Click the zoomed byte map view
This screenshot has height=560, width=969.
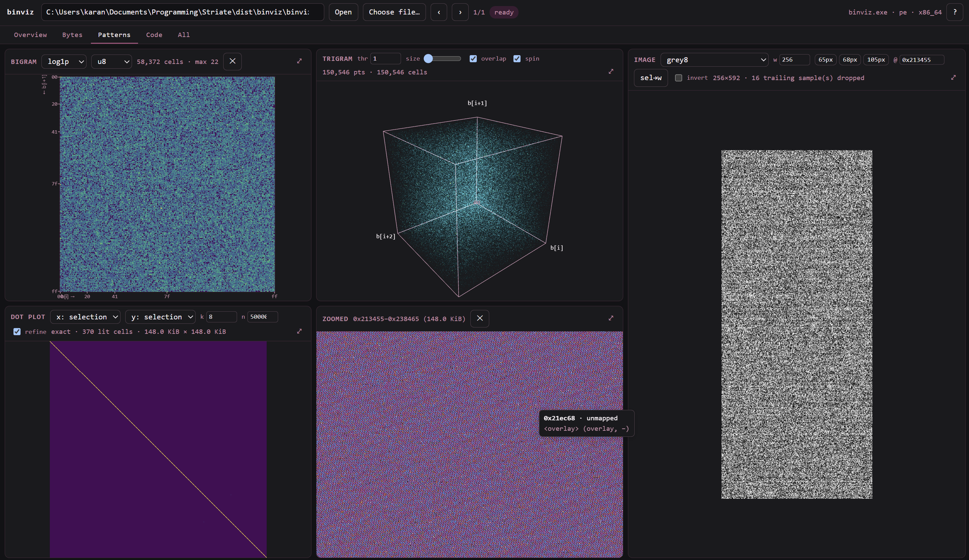tap(469, 444)
